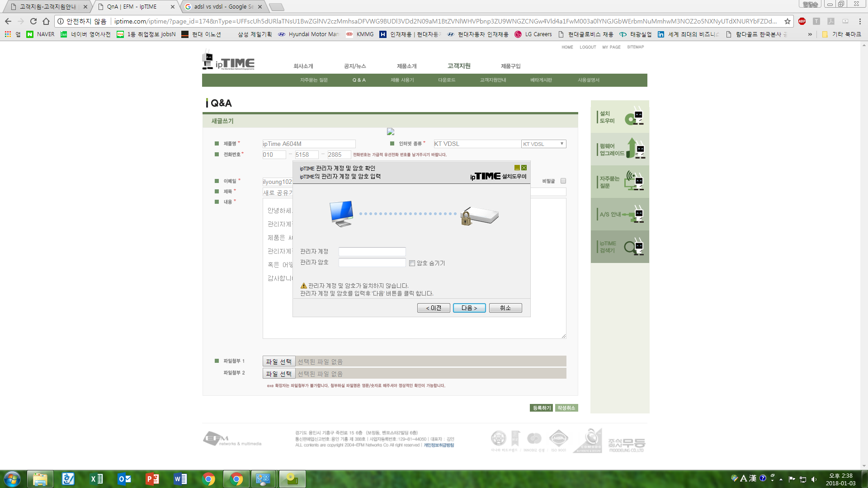The width and height of the screenshot is (868, 488).
Task: Reload the page with the browser refresh icon
Action: (33, 21)
